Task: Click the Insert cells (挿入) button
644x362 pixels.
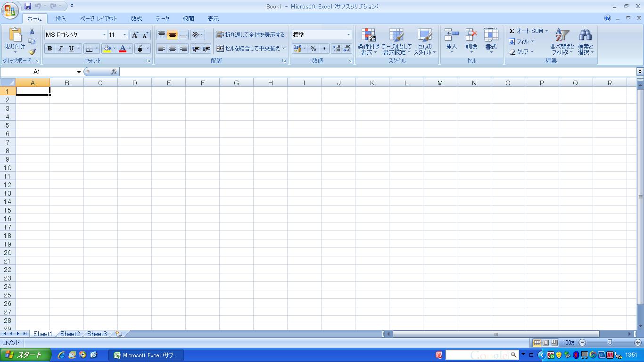Action: pyautogui.click(x=451, y=41)
